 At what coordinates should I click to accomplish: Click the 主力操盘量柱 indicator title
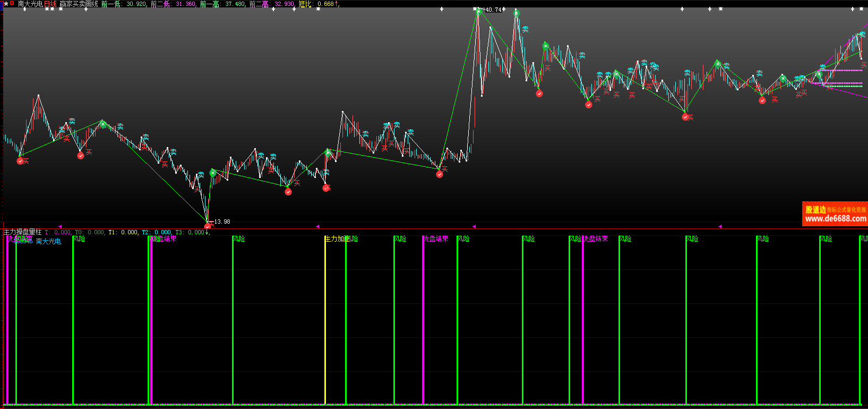(22, 232)
